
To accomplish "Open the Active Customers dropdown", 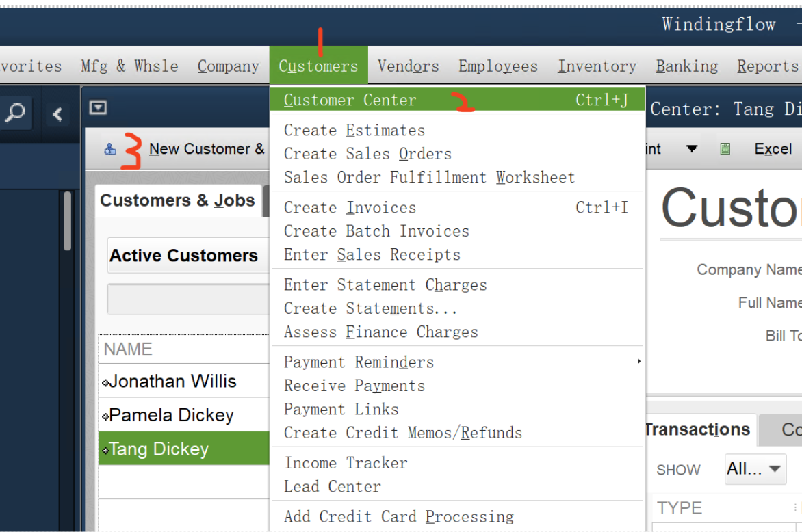I will (x=188, y=255).
